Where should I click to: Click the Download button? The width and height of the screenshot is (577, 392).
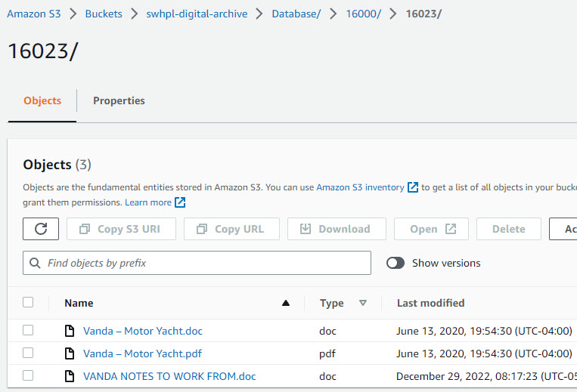337,229
